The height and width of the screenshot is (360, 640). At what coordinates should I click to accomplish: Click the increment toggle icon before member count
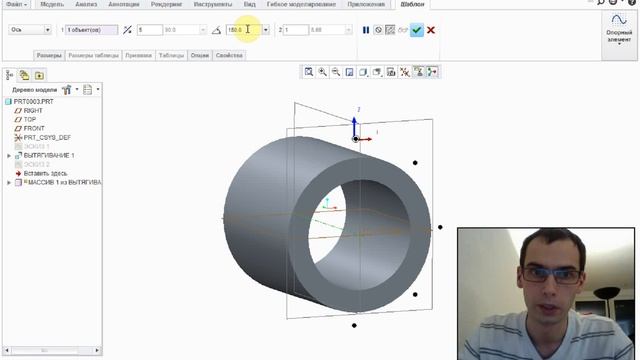point(127,30)
